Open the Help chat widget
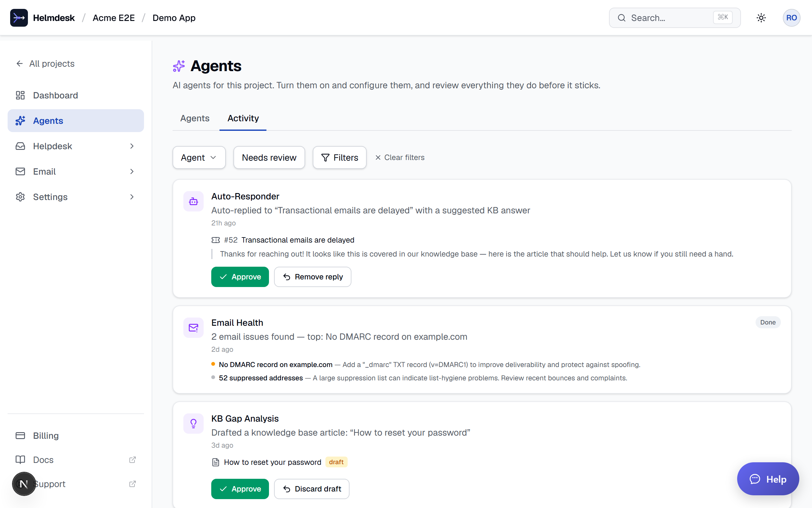The width and height of the screenshot is (812, 508). [x=768, y=479]
